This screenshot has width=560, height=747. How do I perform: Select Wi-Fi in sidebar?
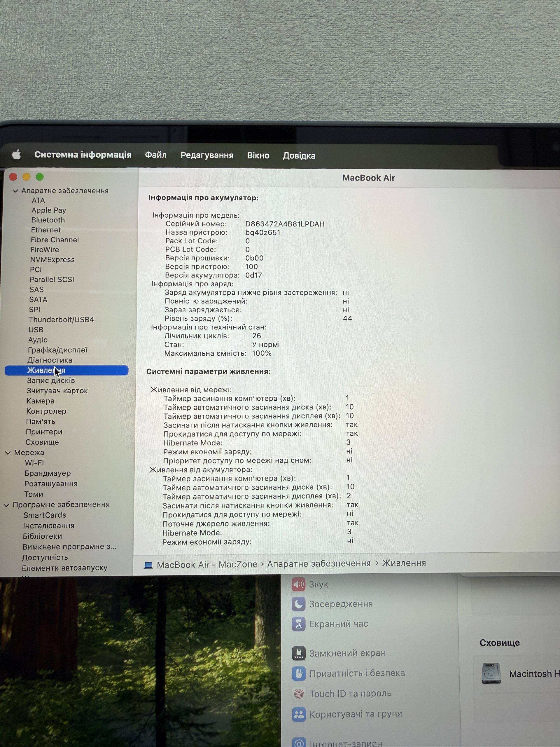tap(34, 463)
